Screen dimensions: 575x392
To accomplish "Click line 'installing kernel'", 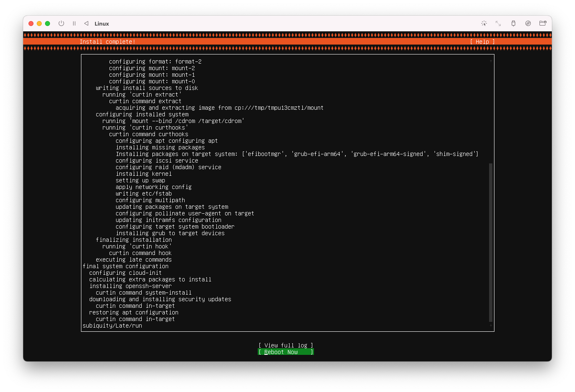I will (x=144, y=174).
